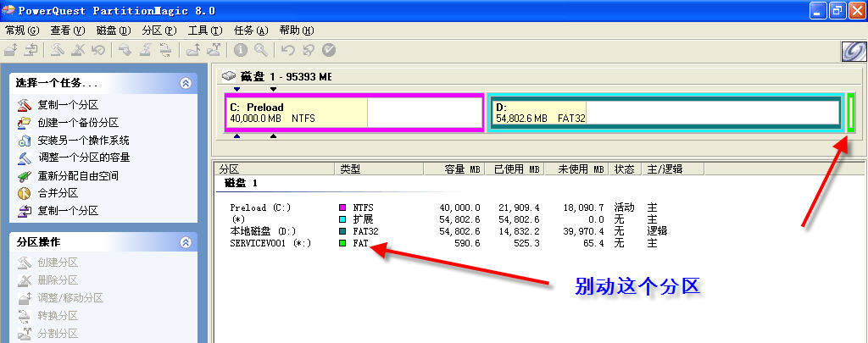The height and width of the screenshot is (343, 868).
Task: Click the format partition toolbar icon
Action: (146, 50)
